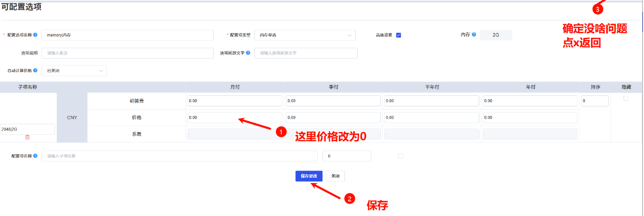This screenshot has width=644, height=216.
Task: Click the 半年付 column header
Action: [431, 87]
